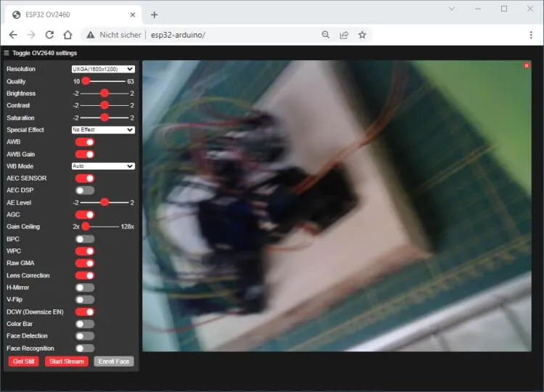Click the Start Stream button
Viewport: 544px width, 392px height.
pos(66,361)
